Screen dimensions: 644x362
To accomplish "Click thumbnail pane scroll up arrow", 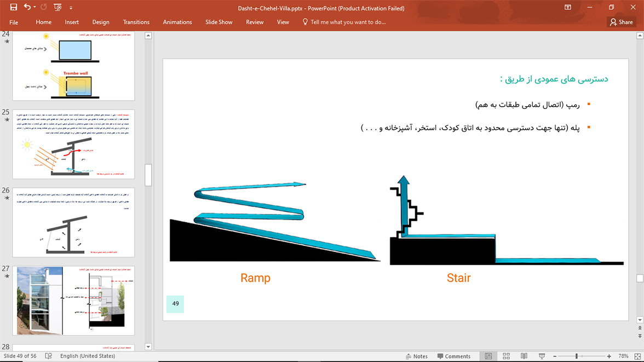I will coord(148,36).
